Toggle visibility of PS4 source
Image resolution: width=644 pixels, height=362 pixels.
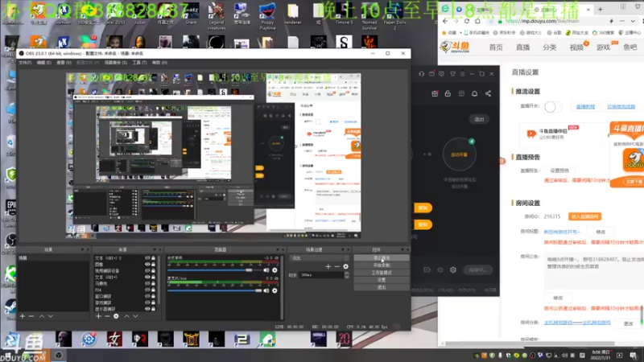147,290
